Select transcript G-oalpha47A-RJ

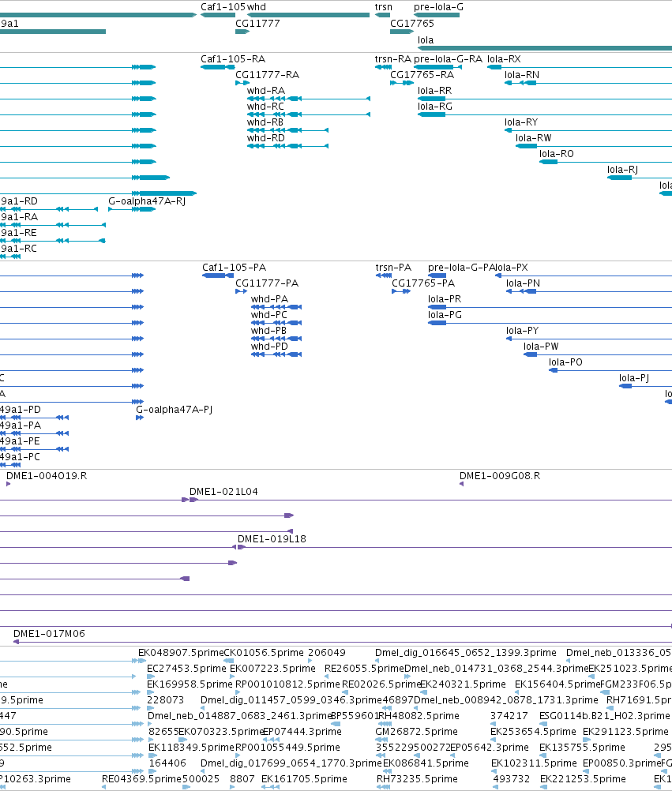point(147,201)
